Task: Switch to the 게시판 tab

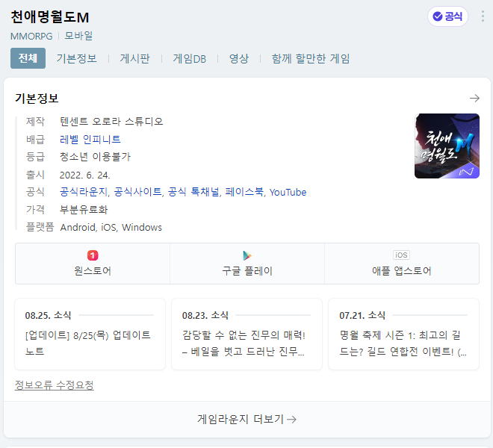Action: [134, 58]
